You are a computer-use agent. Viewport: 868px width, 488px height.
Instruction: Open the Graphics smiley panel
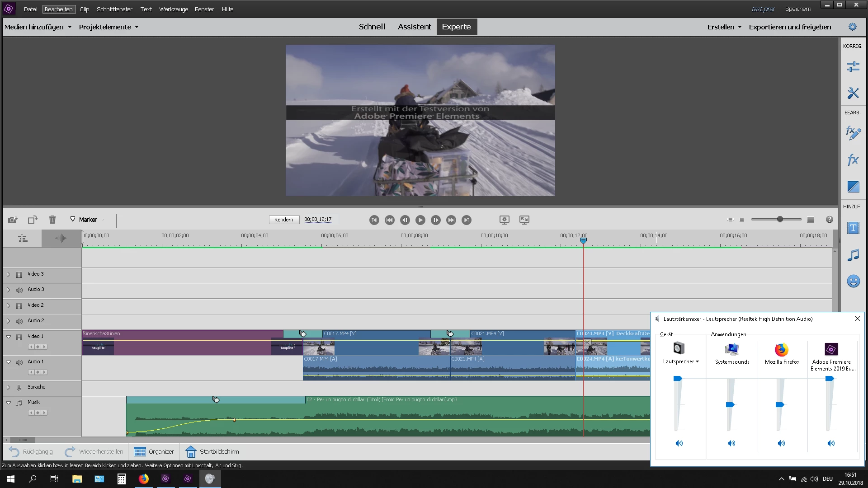(x=853, y=281)
